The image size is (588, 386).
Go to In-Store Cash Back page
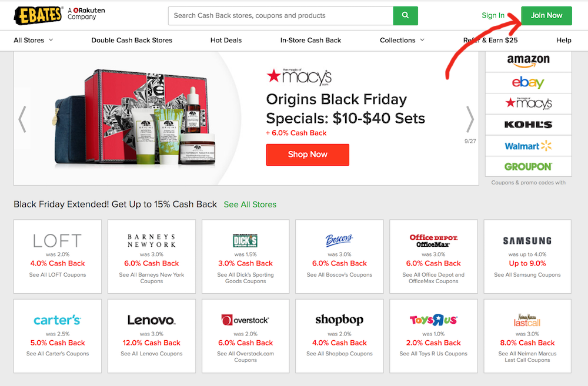click(x=311, y=40)
